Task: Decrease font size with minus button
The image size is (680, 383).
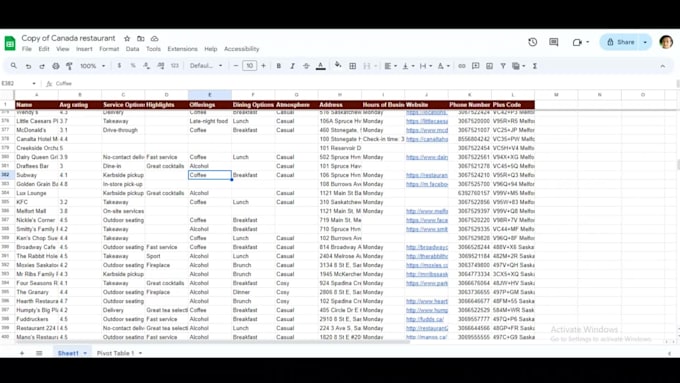Action: 236,66
